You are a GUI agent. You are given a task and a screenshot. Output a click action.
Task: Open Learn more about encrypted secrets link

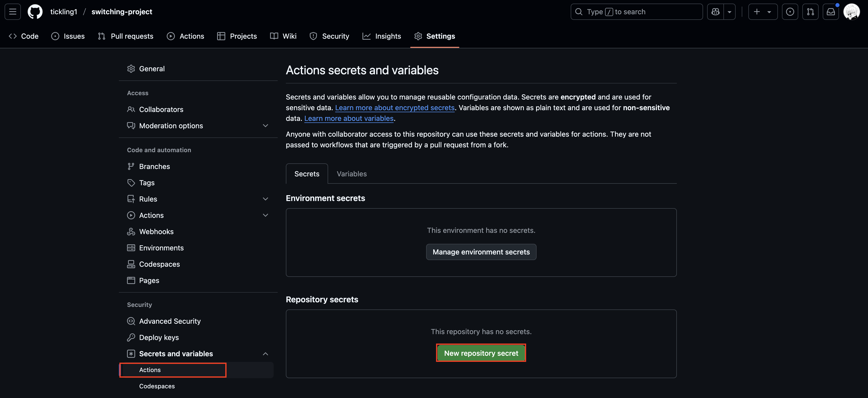395,108
